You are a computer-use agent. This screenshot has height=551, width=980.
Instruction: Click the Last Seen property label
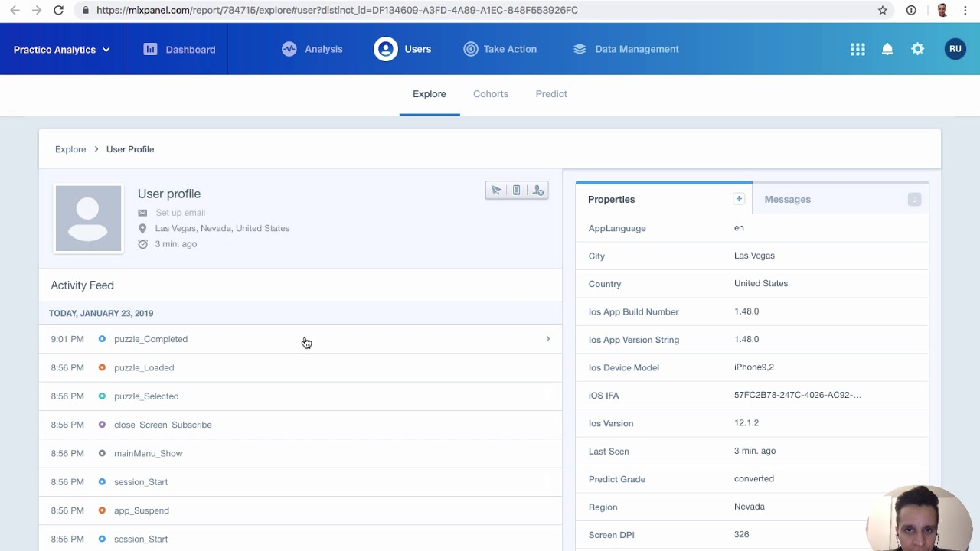(609, 452)
